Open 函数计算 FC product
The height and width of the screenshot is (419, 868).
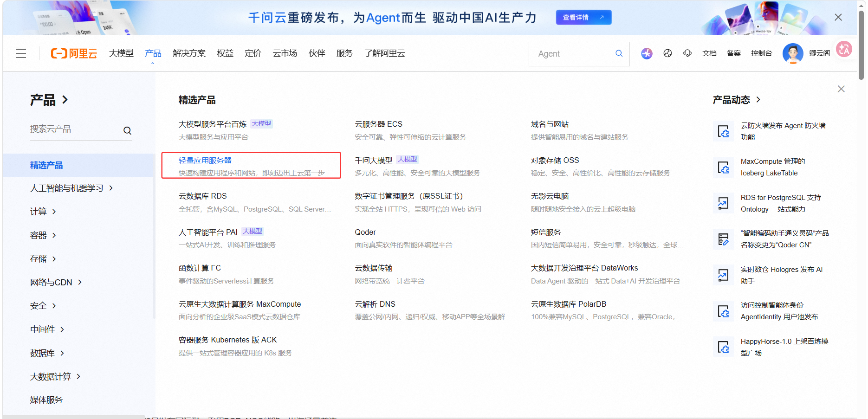(x=200, y=268)
